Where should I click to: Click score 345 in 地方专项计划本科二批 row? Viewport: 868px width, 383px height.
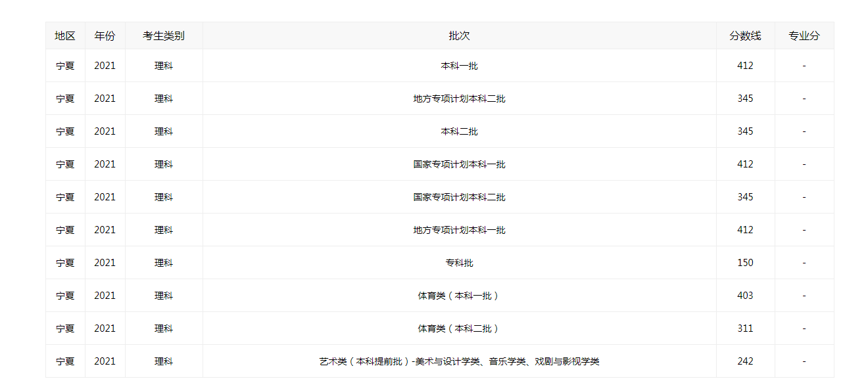[x=745, y=99]
